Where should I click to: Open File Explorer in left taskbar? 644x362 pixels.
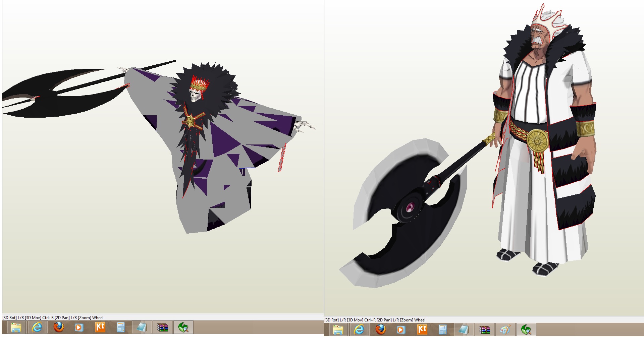click(x=16, y=327)
